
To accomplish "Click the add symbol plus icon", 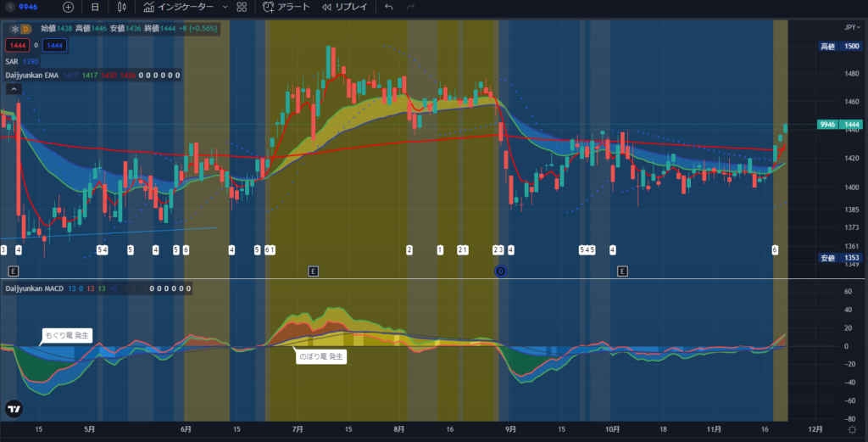I will 69,7.
